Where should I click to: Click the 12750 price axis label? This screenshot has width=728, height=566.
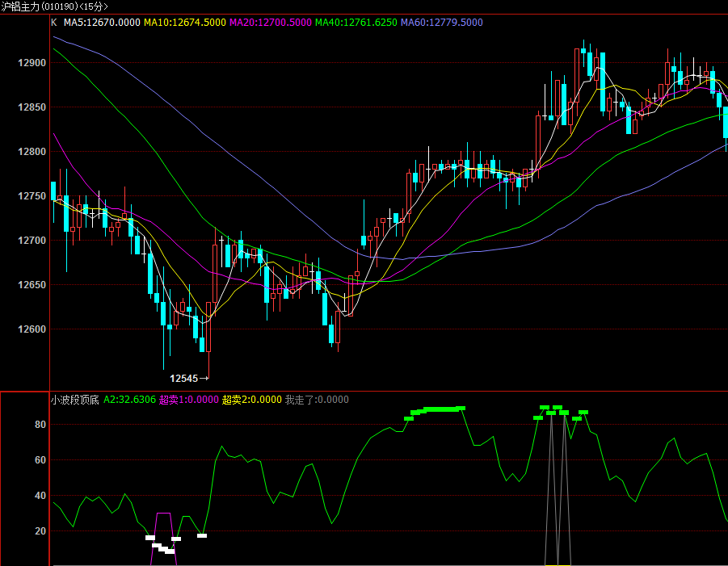[x=32, y=196]
